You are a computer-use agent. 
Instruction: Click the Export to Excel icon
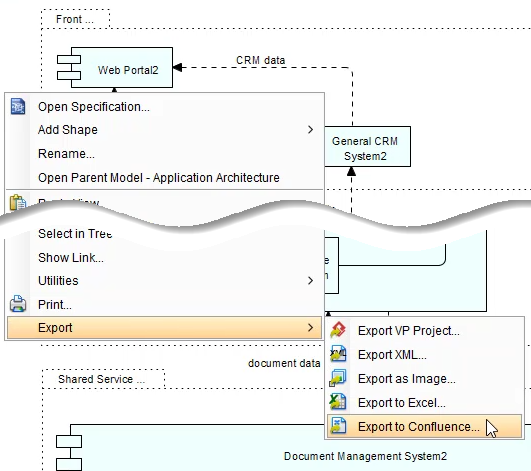coord(338,402)
